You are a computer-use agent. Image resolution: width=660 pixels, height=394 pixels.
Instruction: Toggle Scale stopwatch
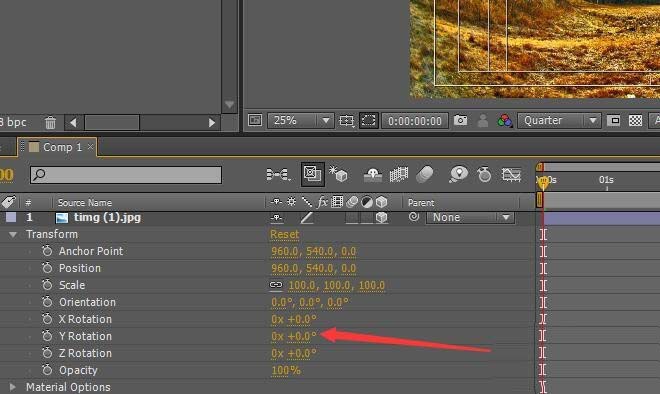tap(47, 285)
